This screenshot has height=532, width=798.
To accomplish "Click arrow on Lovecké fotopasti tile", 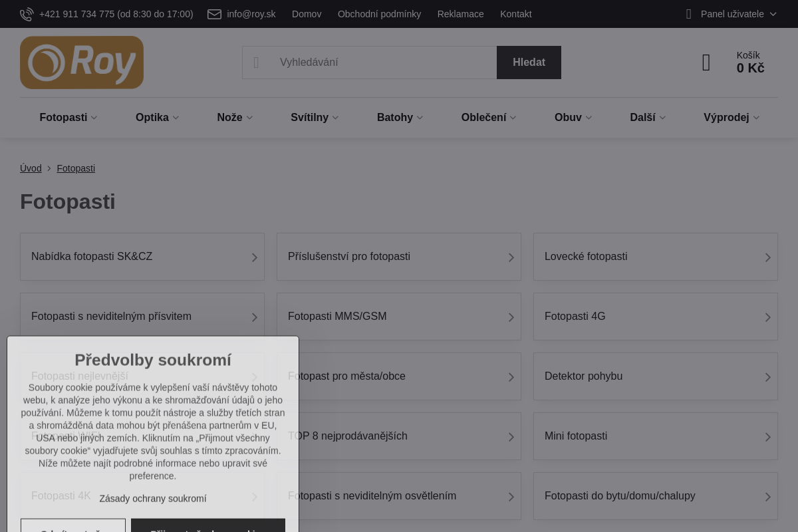I will tap(767, 257).
